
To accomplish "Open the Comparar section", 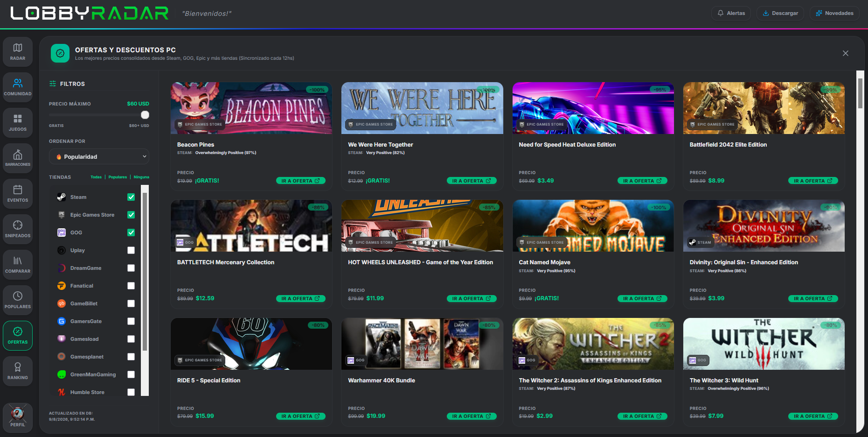I will [x=18, y=265].
